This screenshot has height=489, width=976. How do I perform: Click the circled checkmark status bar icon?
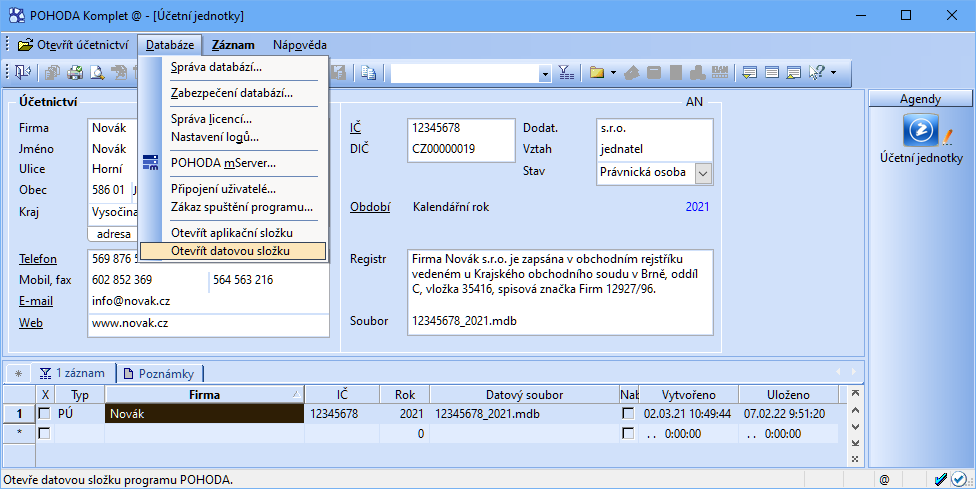959,479
